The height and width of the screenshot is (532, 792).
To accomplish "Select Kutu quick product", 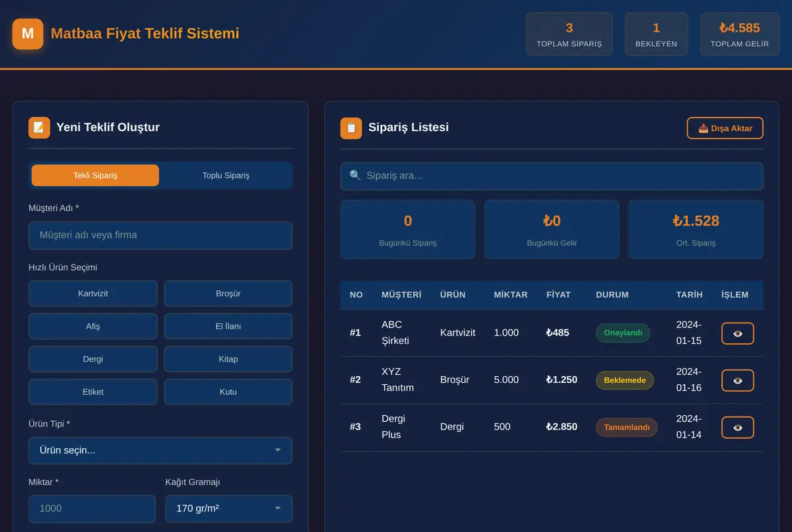I will pos(228,391).
